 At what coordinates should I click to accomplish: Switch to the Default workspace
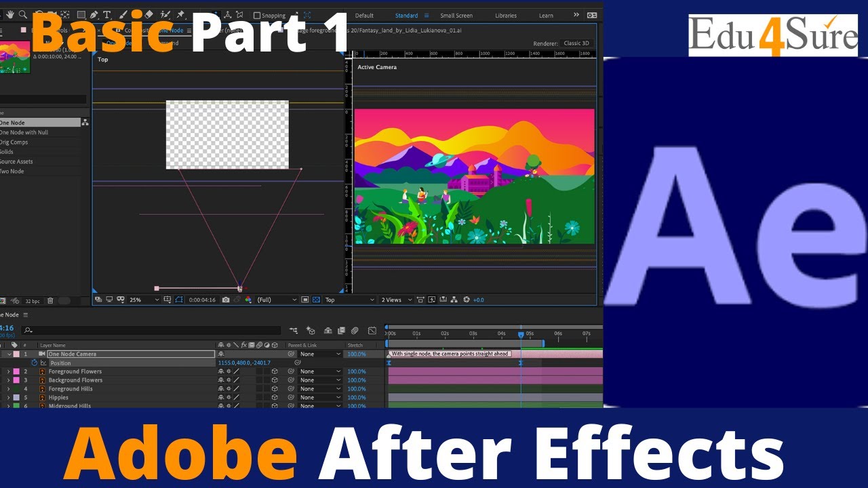pos(364,16)
